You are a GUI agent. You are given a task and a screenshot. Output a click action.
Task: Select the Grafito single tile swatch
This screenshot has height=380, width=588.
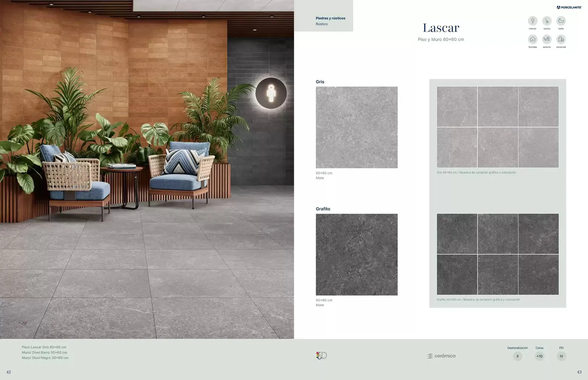(356, 255)
